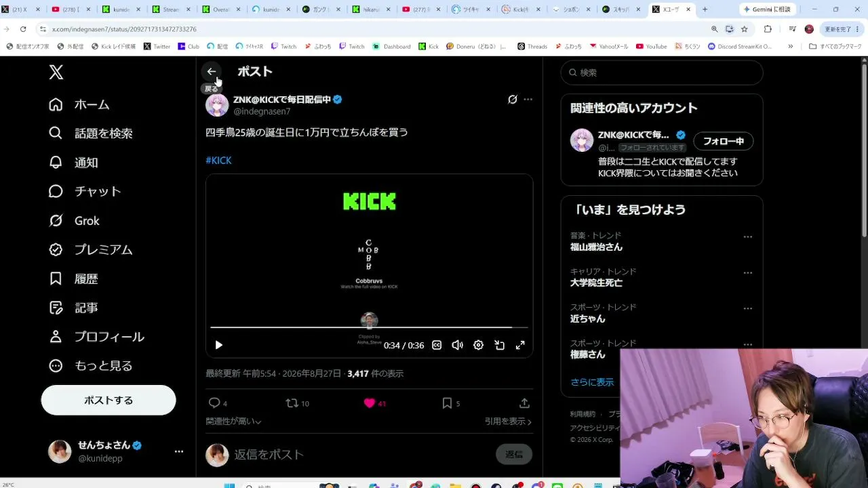Image resolution: width=868 pixels, height=488 pixels.
Task: Click the X logo in the sidebar
Action: 56,73
